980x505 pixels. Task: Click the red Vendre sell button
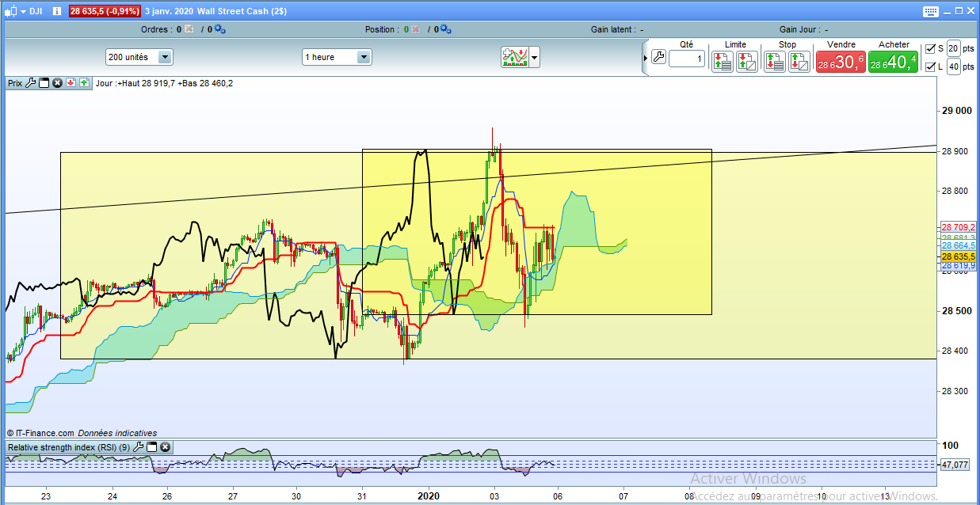click(x=841, y=62)
